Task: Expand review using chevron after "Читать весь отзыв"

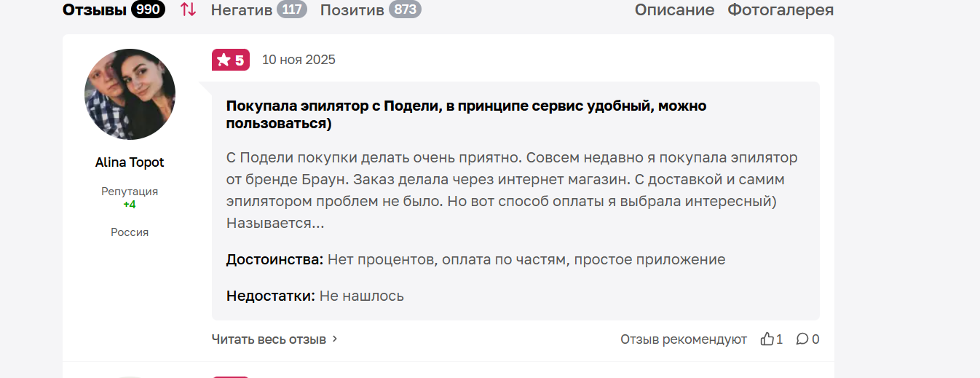Action: (x=335, y=339)
